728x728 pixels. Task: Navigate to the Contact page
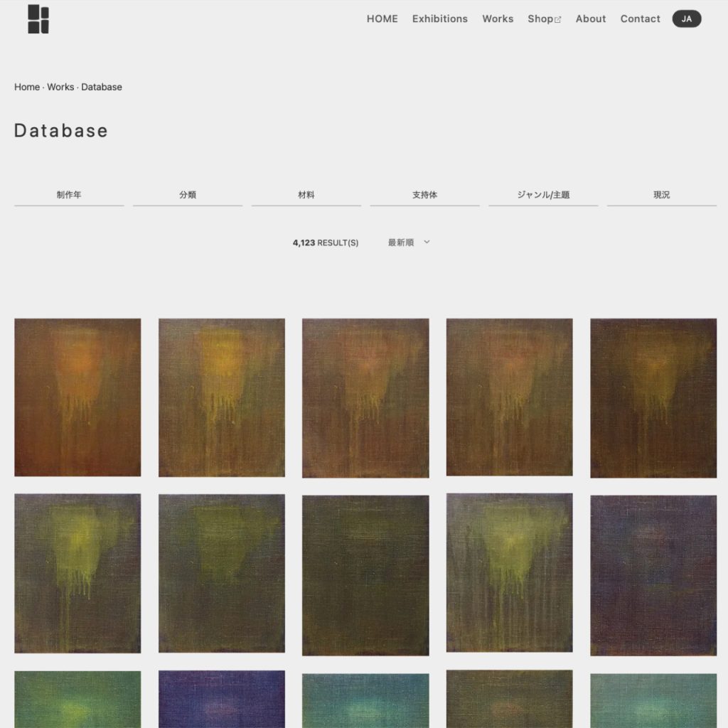tap(640, 19)
